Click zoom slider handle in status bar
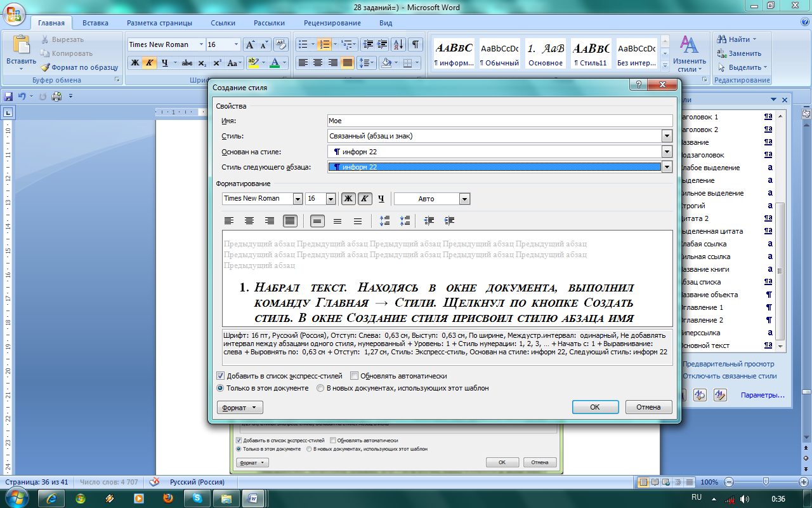 pyautogui.click(x=766, y=482)
